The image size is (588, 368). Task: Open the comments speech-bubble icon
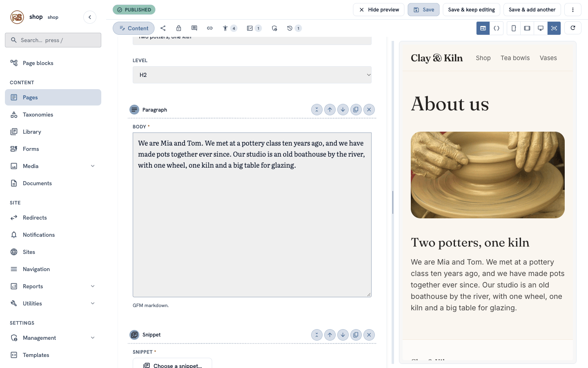coord(194,28)
